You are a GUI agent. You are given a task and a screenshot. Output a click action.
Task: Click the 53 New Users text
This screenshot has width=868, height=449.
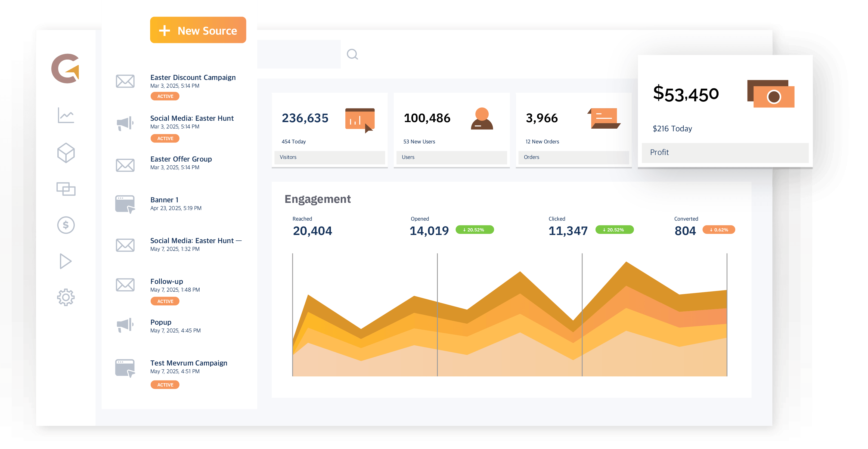pyautogui.click(x=419, y=142)
